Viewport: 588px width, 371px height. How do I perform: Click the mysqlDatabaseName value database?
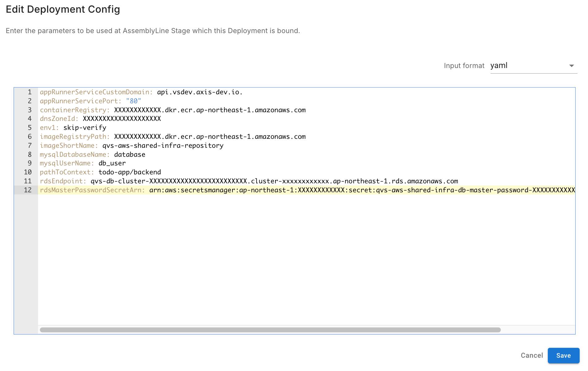click(130, 155)
